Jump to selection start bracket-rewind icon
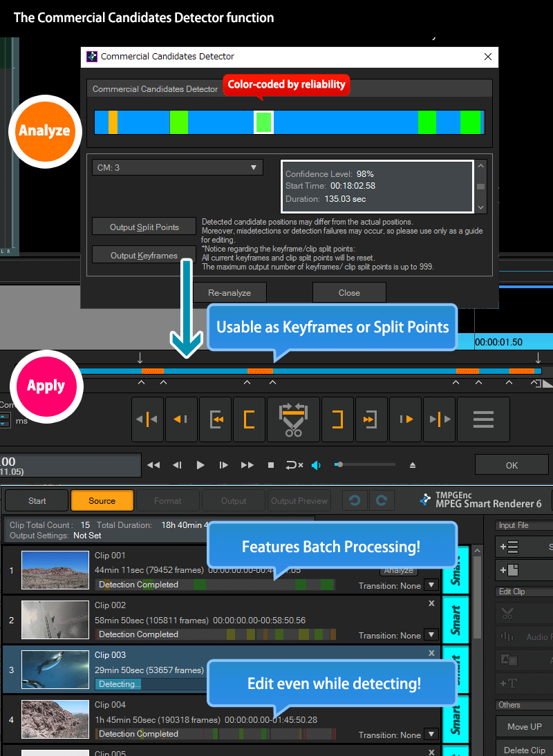 (215, 419)
